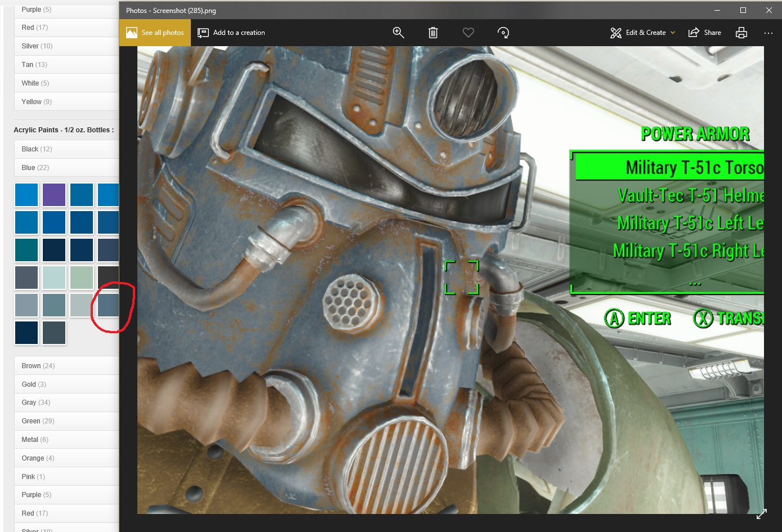782x532 pixels.
Task: Open the Purple (5) category beneath Pink (1)
Action: point(66,495)
